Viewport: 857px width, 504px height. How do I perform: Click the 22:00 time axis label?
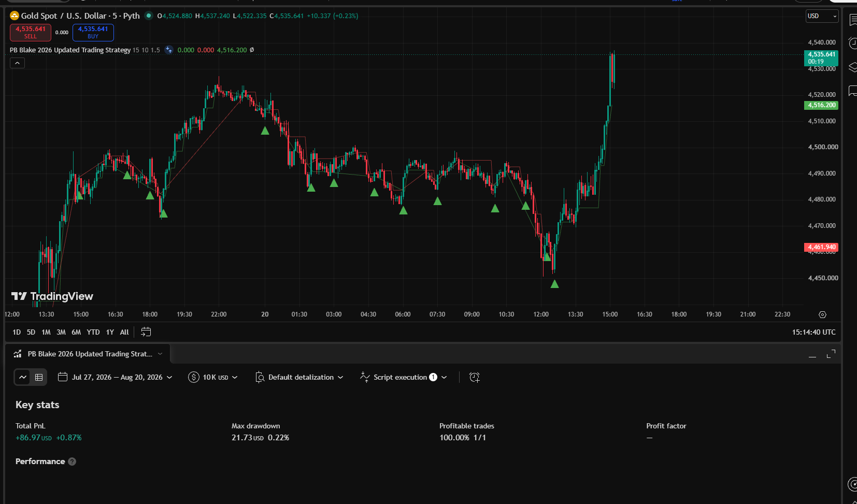[219, 314]
